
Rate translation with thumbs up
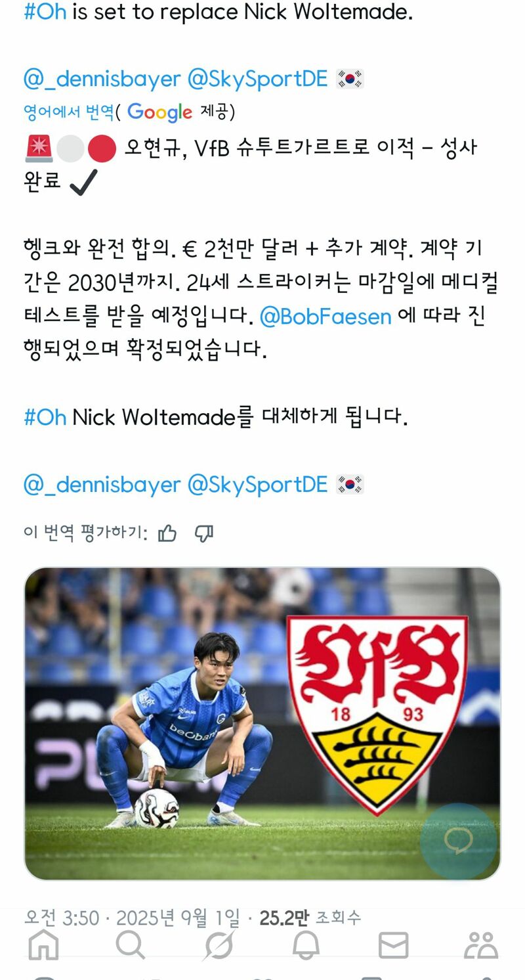tap(167, 533)
